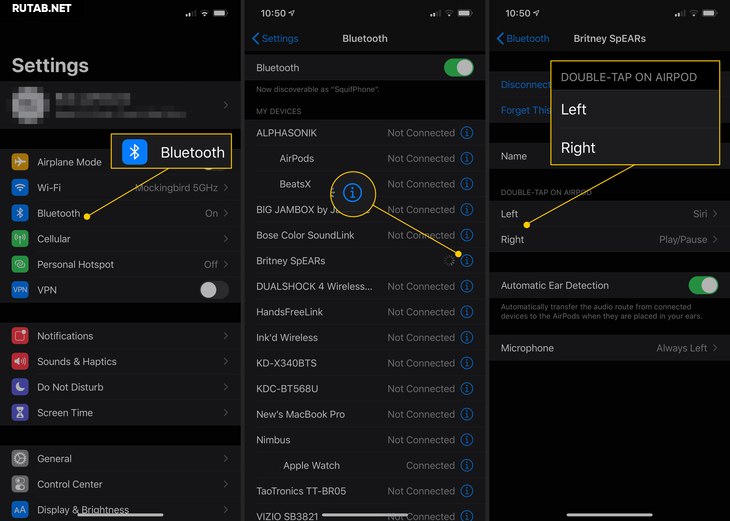The width and height of the screenshot is (730, 521).
Task: Tap the Sounds & Haptics icon
Action: tap(20, 361)
